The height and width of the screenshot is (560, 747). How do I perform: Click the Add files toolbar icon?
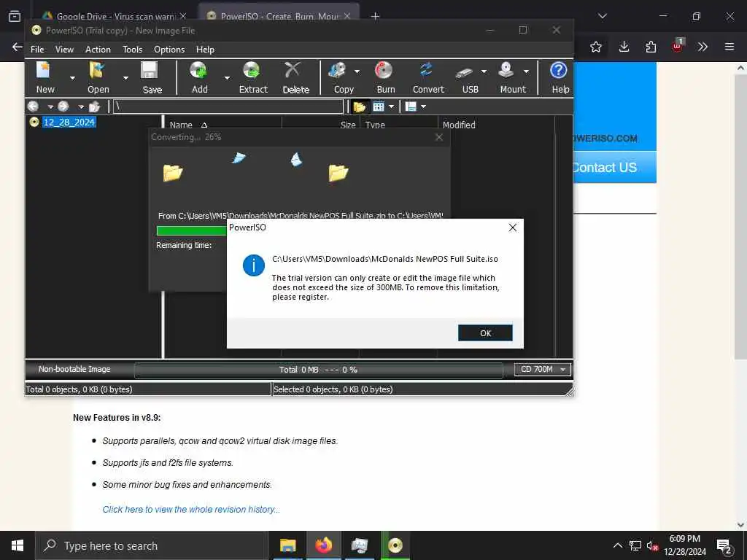coord(198,71)
